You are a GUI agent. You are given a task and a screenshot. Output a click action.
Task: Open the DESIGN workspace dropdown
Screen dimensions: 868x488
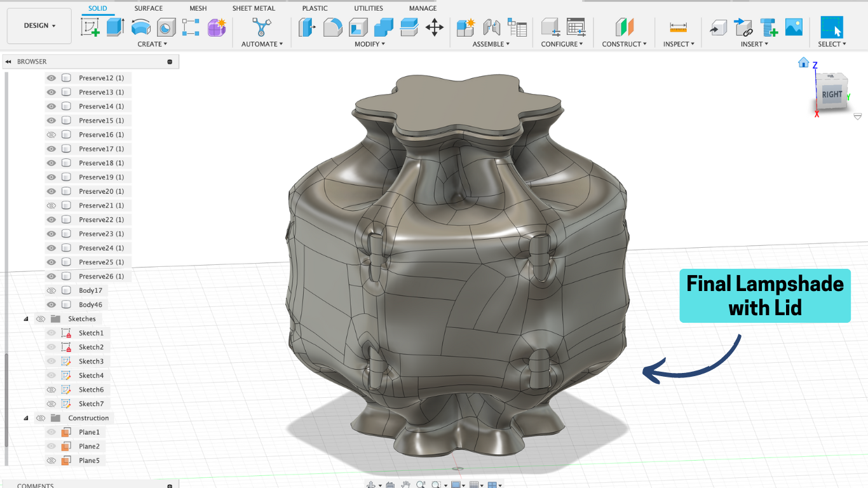click(x=39, y=26)
